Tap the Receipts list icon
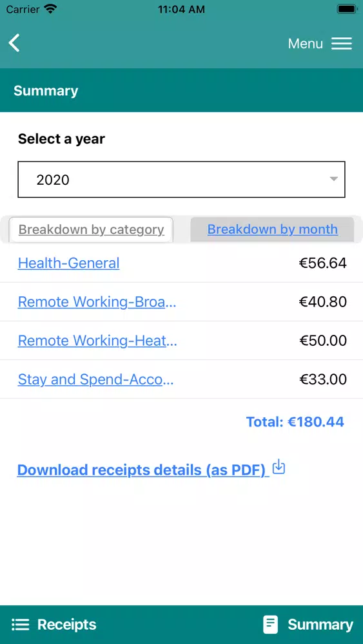The width and height of the screenshot is (363, 644). coord(21,625)
